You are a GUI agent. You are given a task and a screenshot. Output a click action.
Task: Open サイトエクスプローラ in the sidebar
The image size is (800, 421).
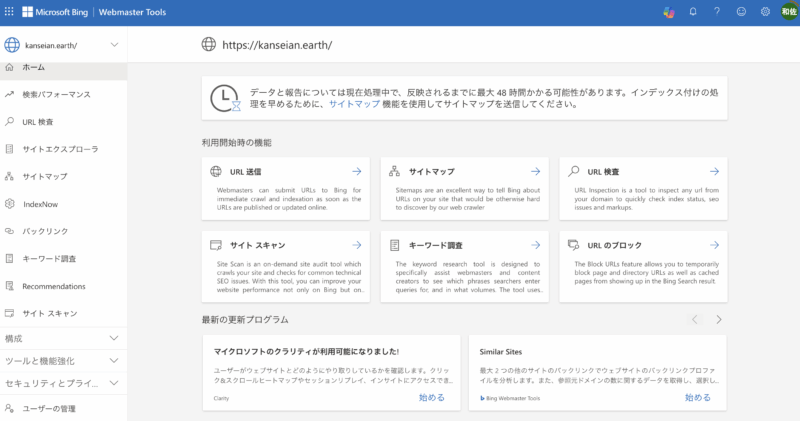[63, 149]
